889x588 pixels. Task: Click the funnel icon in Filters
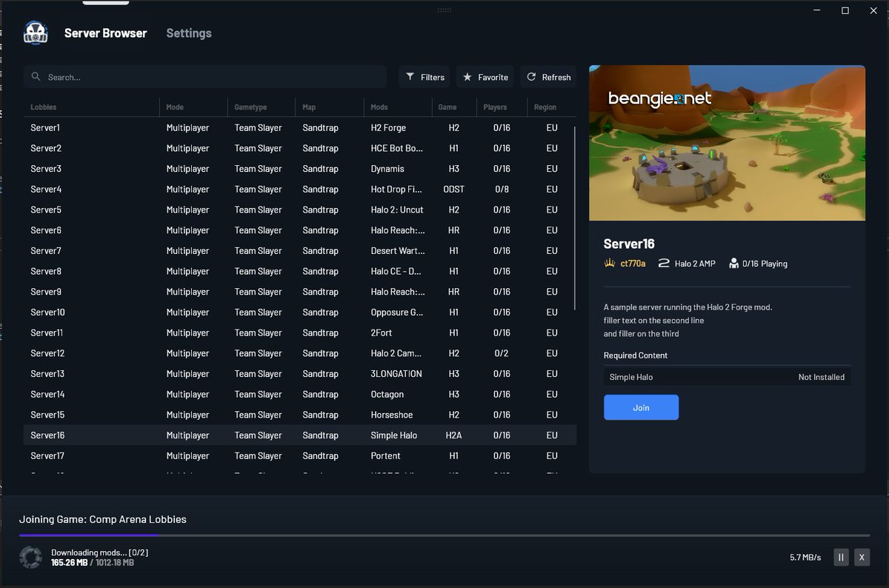pos(410,77)
